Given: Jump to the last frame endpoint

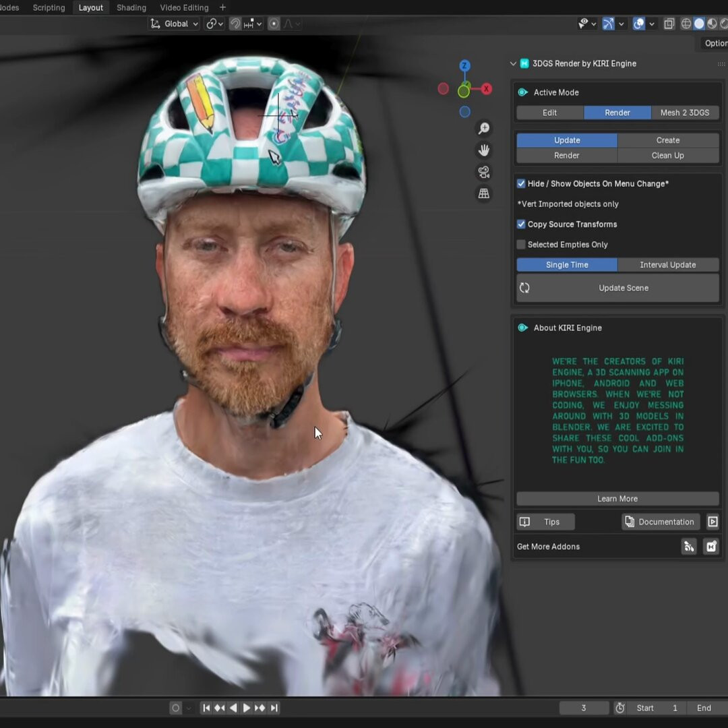Looking at the screenshot, I should [x=274, y=708].
